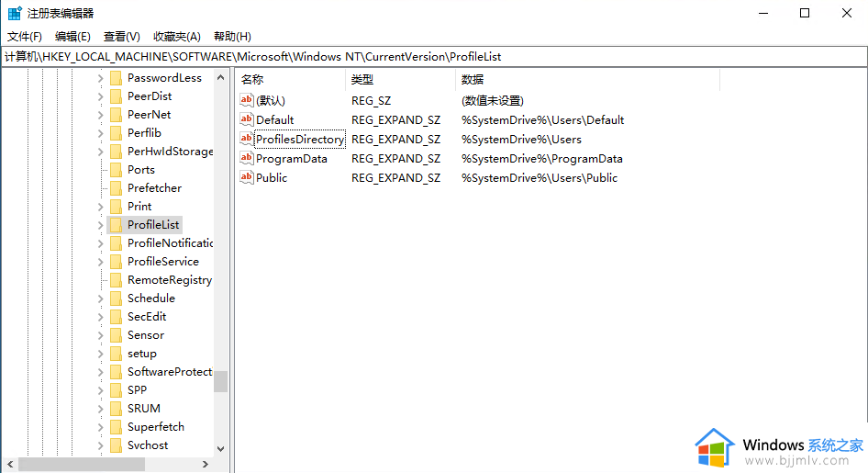
Task: Click the ProfileList folder icon
Action: pyautogui.click(x=116, y=225)
